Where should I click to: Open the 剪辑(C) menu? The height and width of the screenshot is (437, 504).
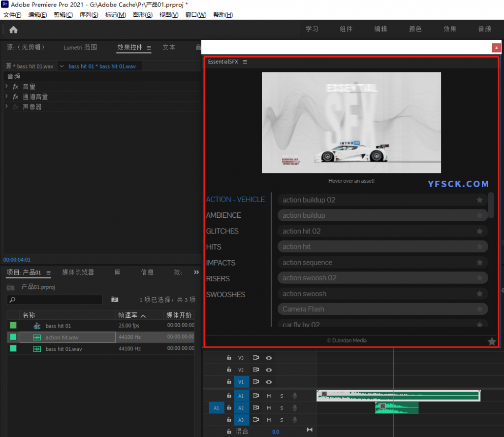(x=63, y=15)
